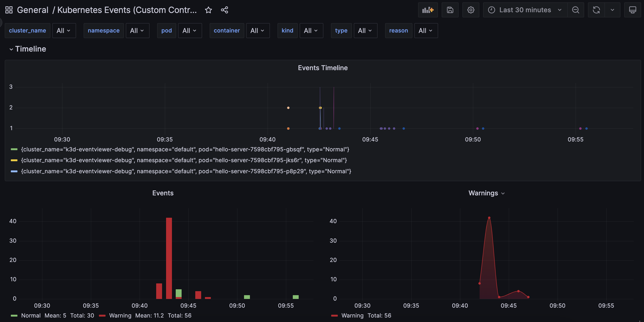644x322 pixels.
Task: Open Last 30 minutes time picker
Action: pyautogui.click(x=525, y=10)
